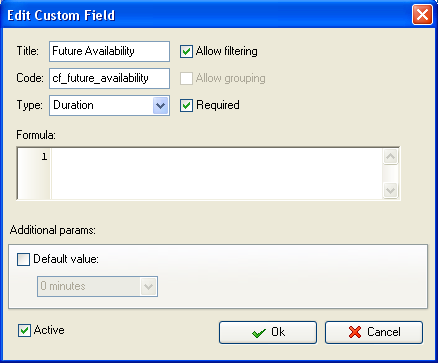This screenshot has height=363, width=438.
Task: Enable the Default value checkbox
Action: [x=23, y=259]
